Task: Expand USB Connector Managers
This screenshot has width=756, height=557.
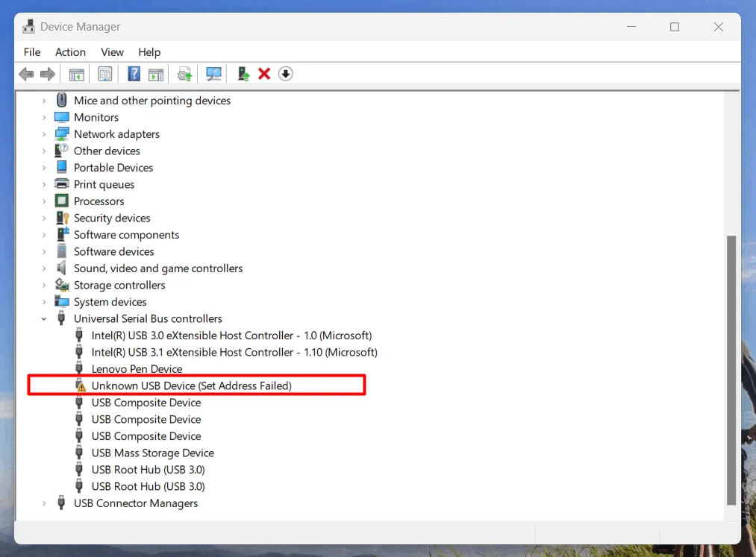Action: click(x=44, y=503)
